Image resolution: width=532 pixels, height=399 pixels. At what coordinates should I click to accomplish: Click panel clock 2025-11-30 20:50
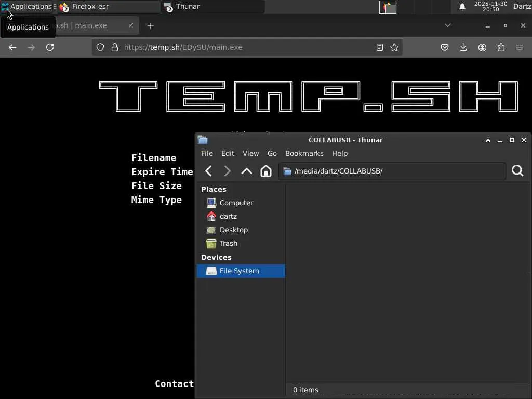(x=490, y=6)
